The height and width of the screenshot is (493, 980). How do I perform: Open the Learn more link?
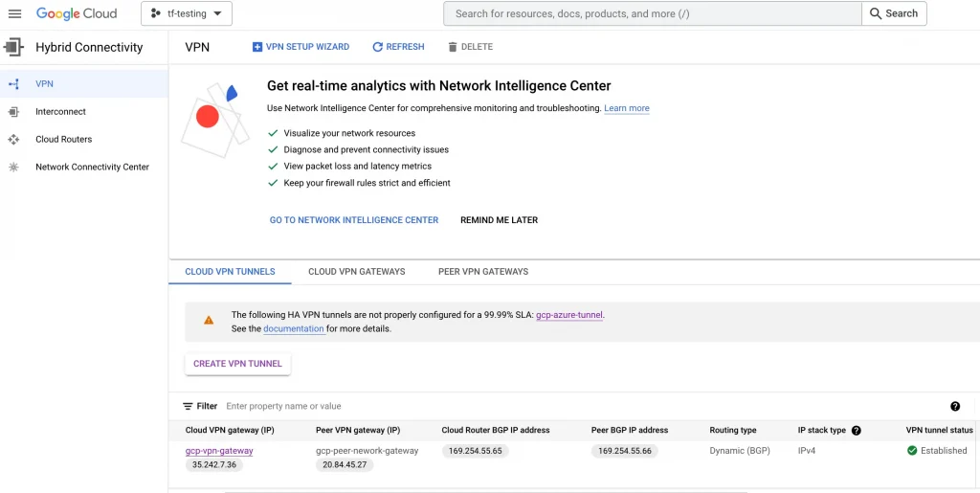(626, 108)
